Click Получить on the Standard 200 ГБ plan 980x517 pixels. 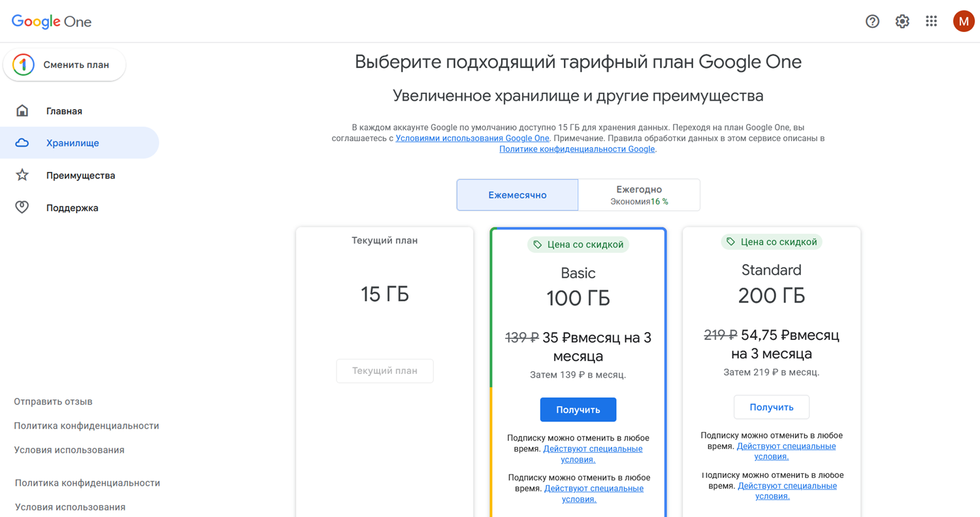coord(772,407)
